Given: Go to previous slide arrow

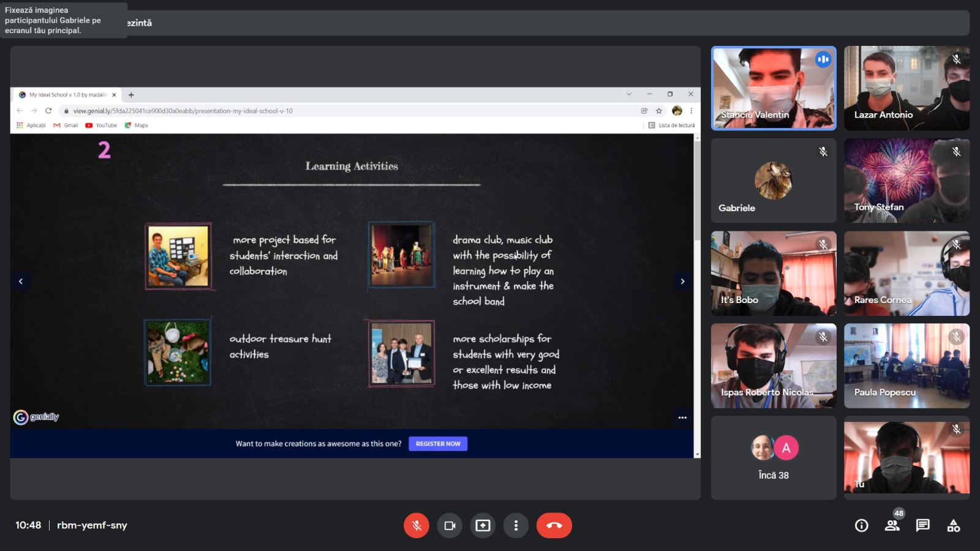Looking at the screenshot, I should click(x=21, y=282).
